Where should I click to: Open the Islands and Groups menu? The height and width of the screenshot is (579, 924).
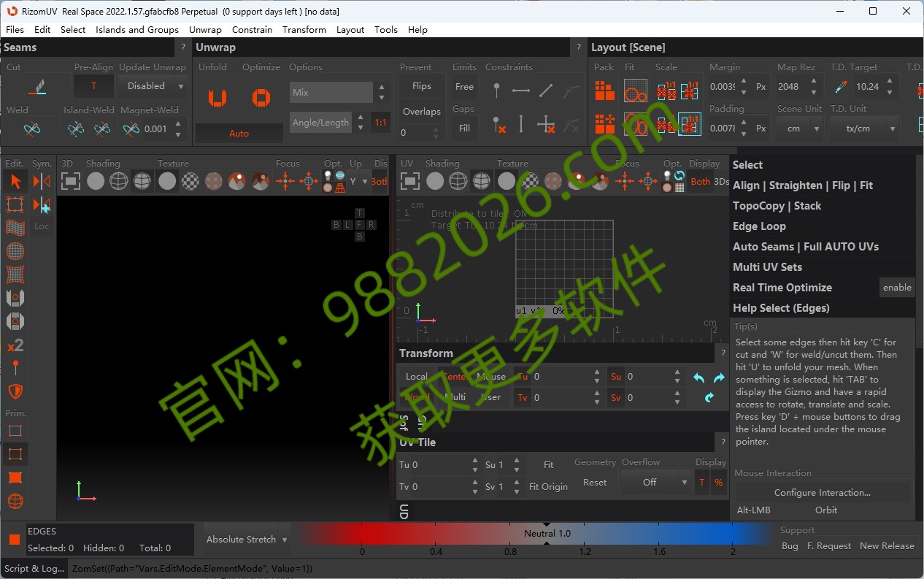tap(137, 30)
